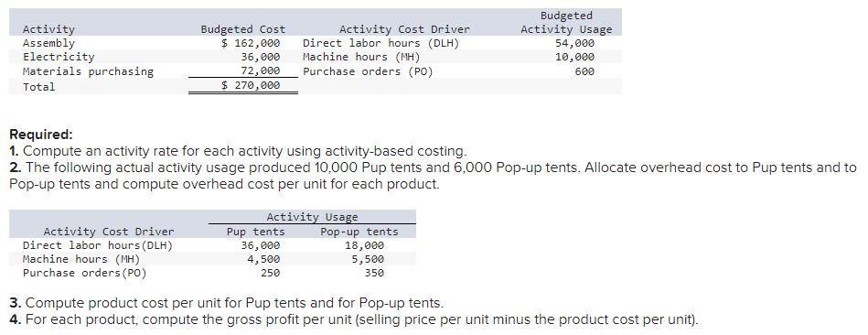The image size is (868, 335).
Task: Select 'Materials purchasing' row label
Action: point(88,71)
